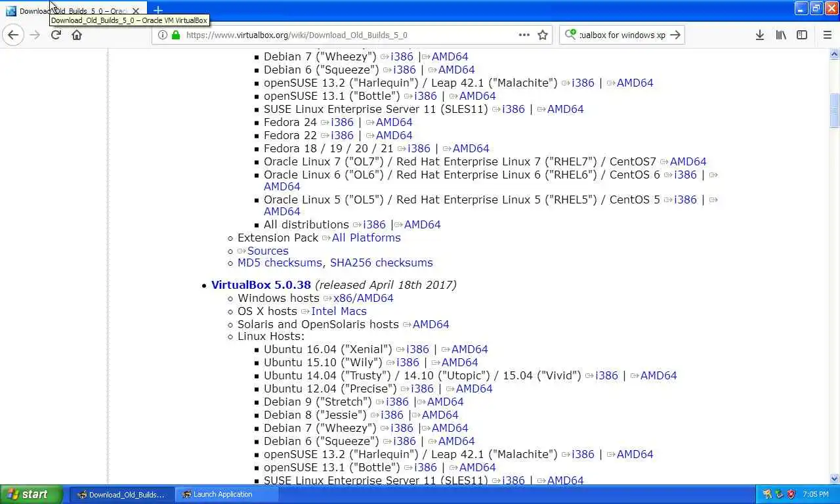Download All distributions i386 installer
The height and width of the screenshot is (504, 840).
[374, 224]
